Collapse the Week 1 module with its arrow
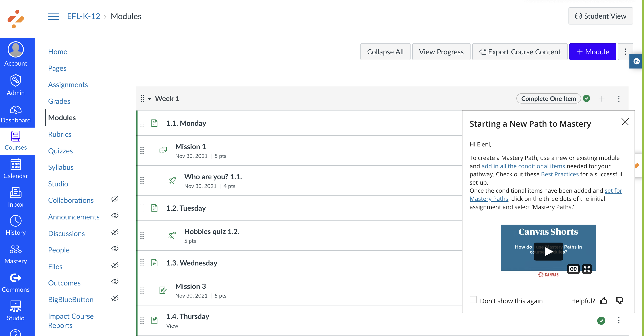This screenshot has height=336, width=644. click(149, 99)
